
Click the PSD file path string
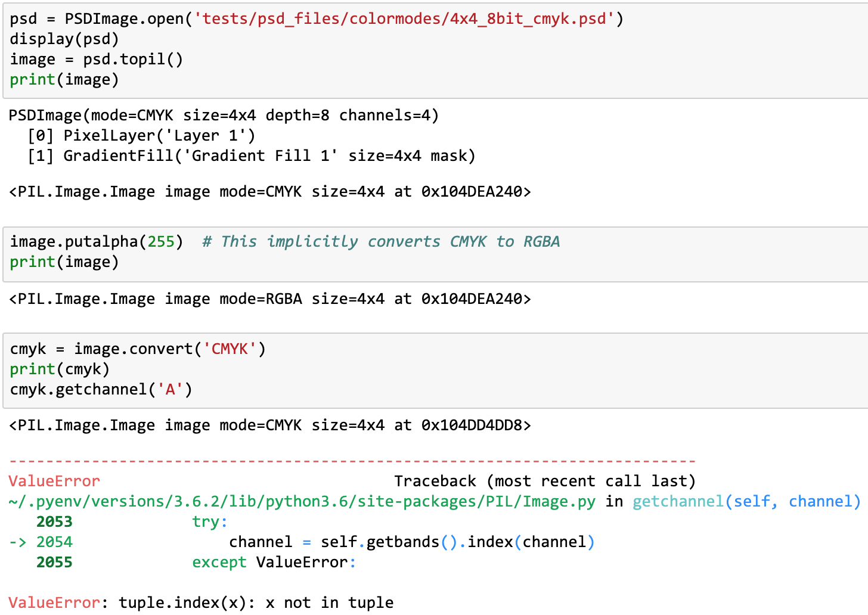pos(405,18)
